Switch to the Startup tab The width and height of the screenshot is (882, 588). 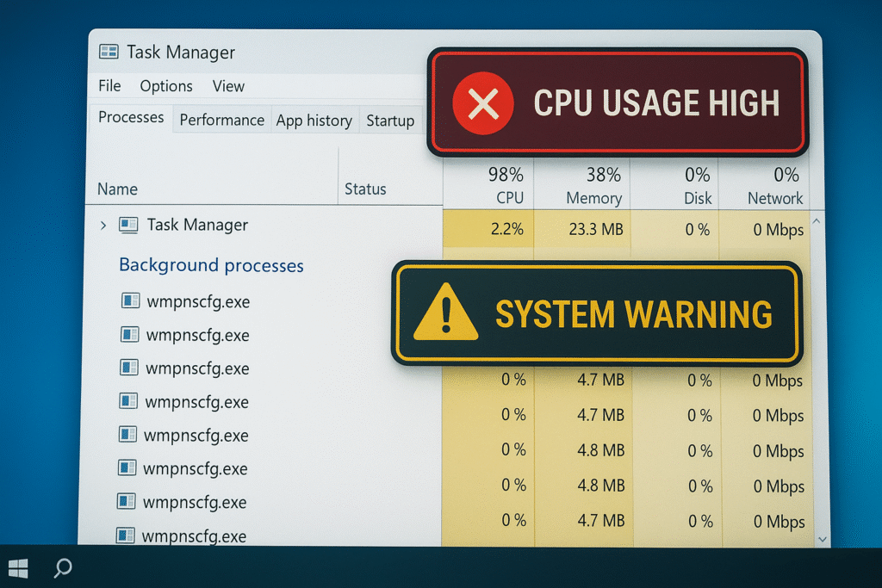(390, 121)
